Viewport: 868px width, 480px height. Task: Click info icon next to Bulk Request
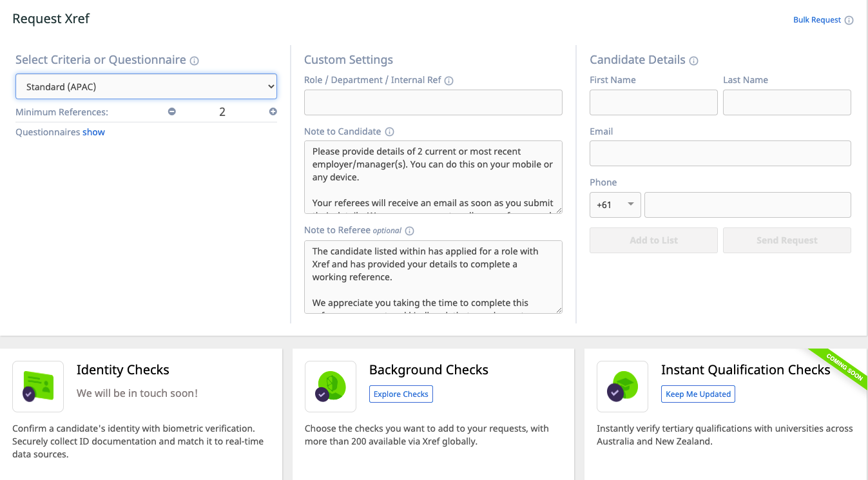click(x=849, y=20)
